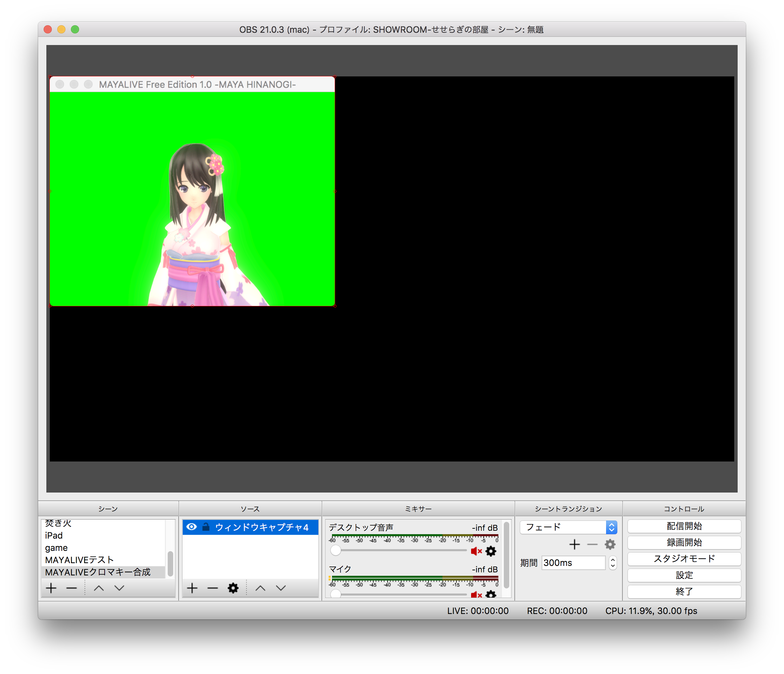
Task: Click the REC: 00:00:00 status text
Action: (557, 611)
